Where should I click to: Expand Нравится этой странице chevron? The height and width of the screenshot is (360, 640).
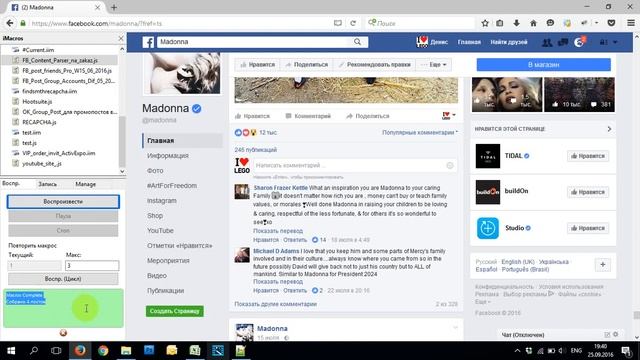pyautogui.click(x=609, y=129)
